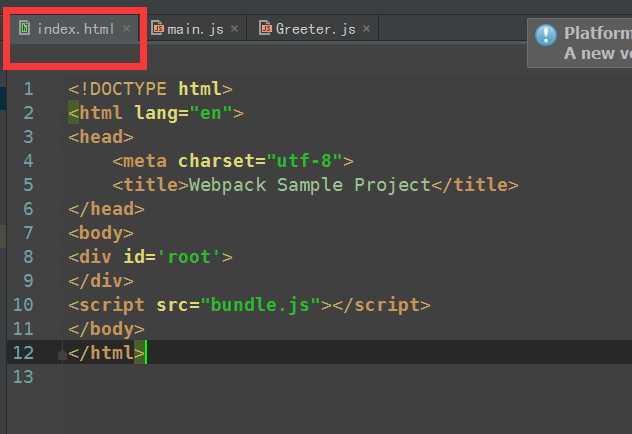Click the closing html tag

106,353
